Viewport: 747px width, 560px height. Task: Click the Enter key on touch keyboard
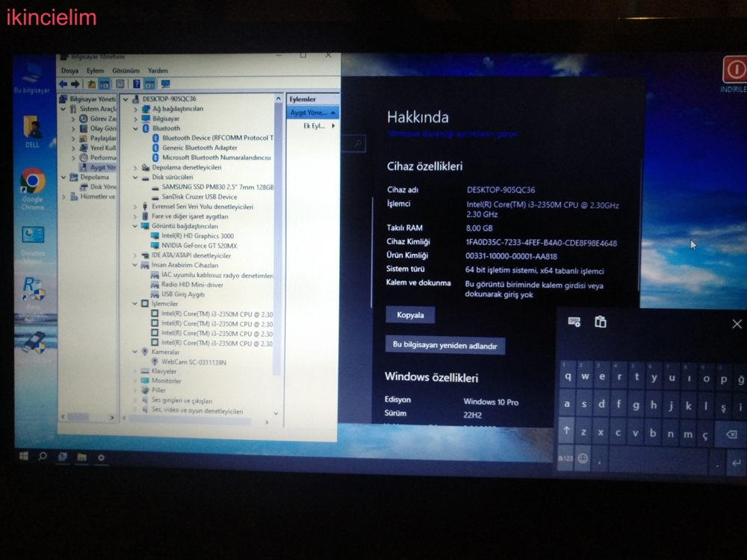[x=737, y=462]
